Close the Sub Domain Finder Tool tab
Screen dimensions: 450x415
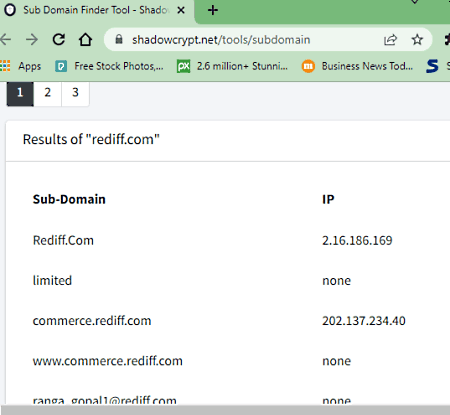point(181,11)
